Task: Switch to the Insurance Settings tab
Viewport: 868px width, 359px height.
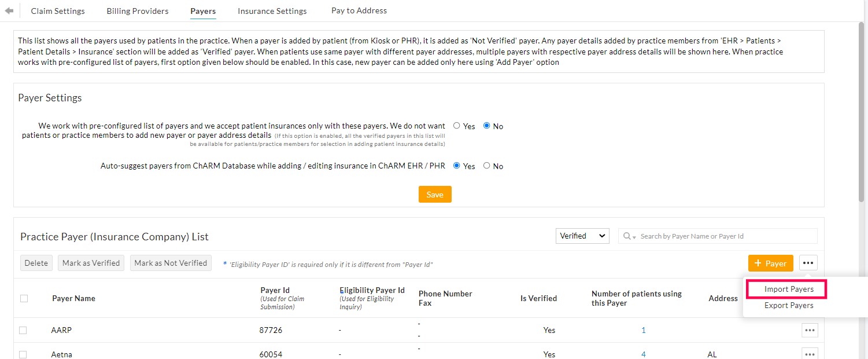Action: 272,10
